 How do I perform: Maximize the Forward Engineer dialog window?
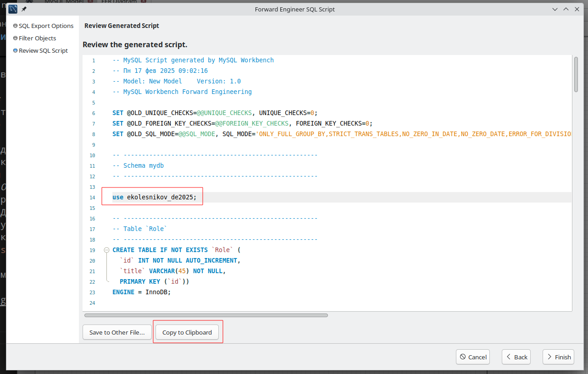pos(566,9)
